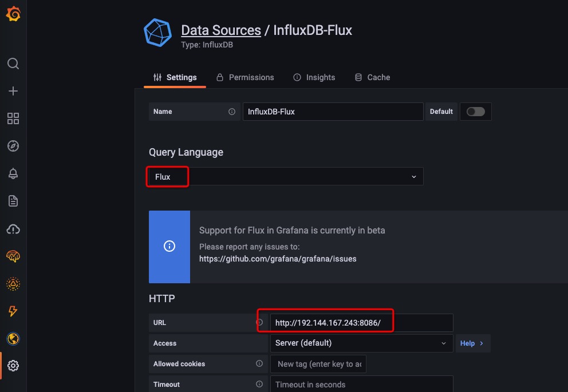The height and width of the screenshot is (392, 568).
Task: Click the 'Query Language' heading text
Action: (x=186, y=152)
